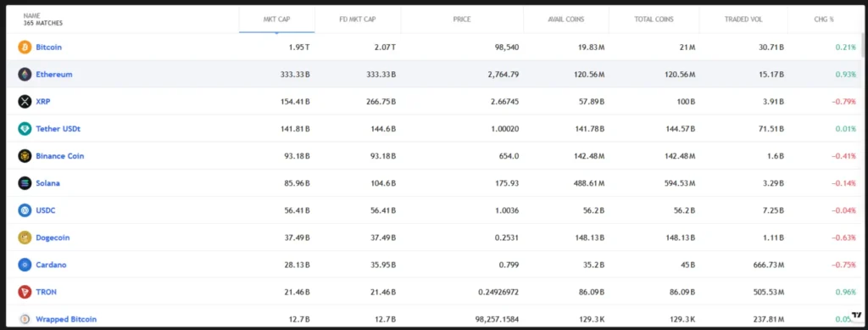
Task: Click the Dogecoin logo icon
Action: pyautogui.click(x=25, y=238)
